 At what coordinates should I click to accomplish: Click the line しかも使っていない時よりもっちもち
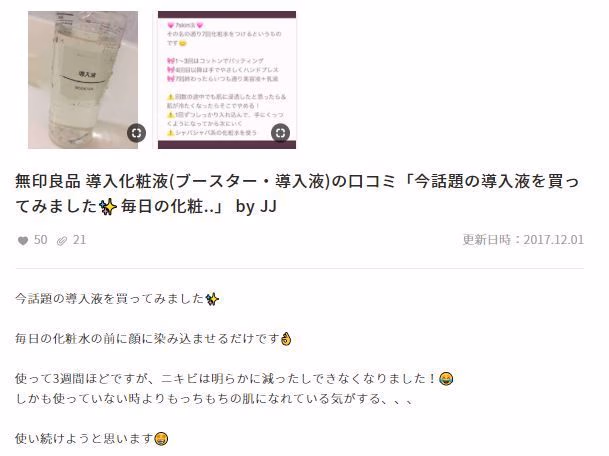(x=215, y=399)
